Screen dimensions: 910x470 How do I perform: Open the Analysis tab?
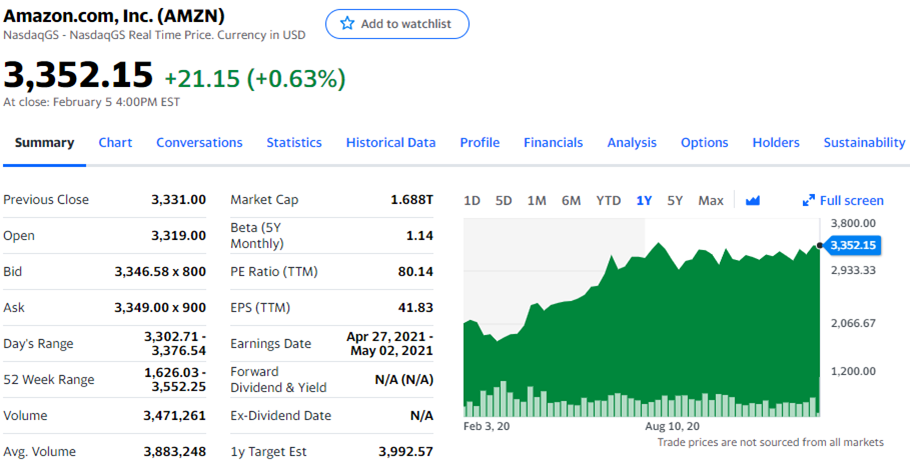(x=632, y=143)
